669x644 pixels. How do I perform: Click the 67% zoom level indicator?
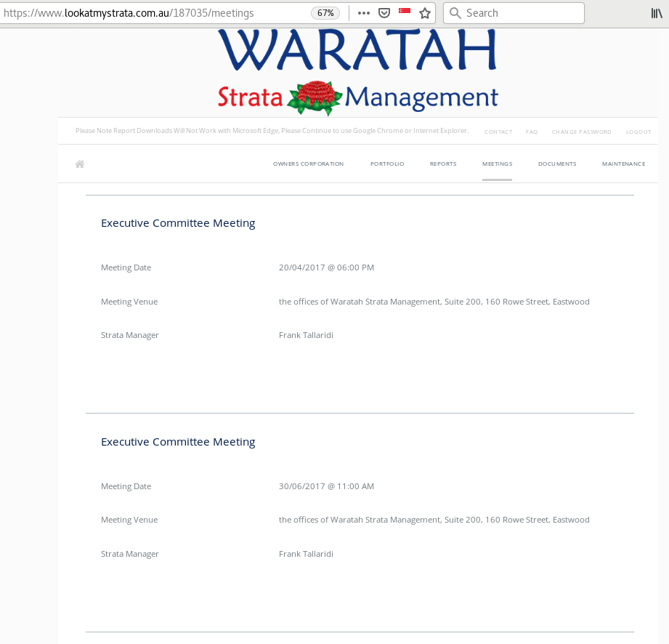[325, 13]
